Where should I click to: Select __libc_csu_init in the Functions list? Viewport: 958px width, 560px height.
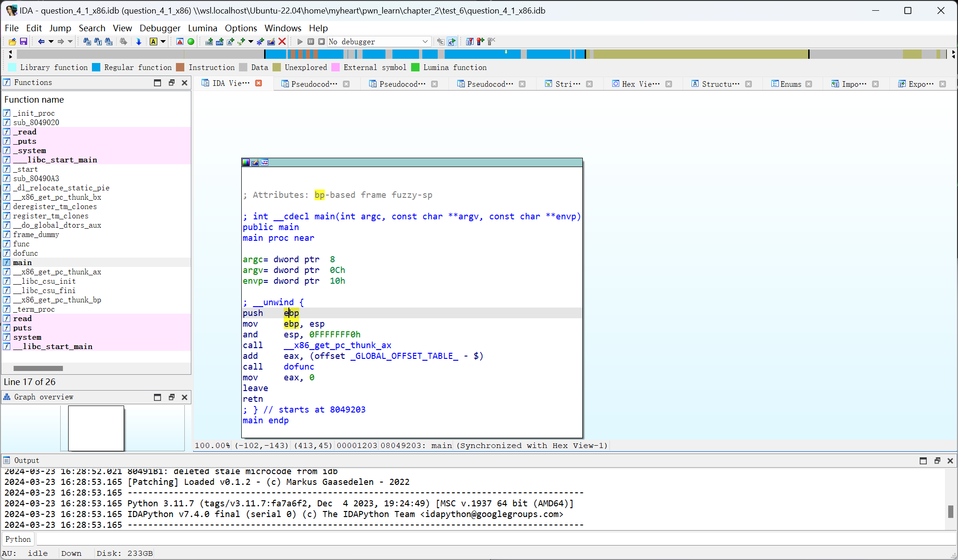tap(44, 281)
